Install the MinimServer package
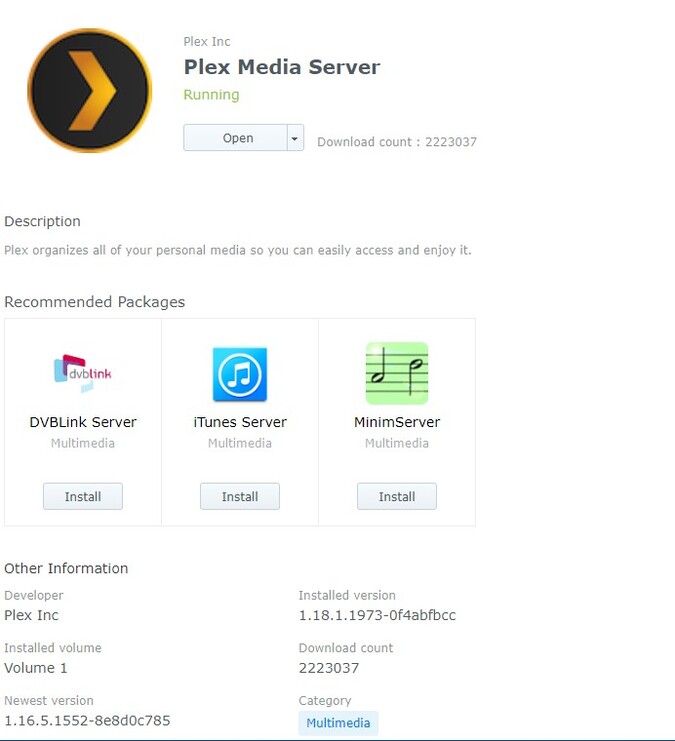The image size is (675, 741). 397,496
